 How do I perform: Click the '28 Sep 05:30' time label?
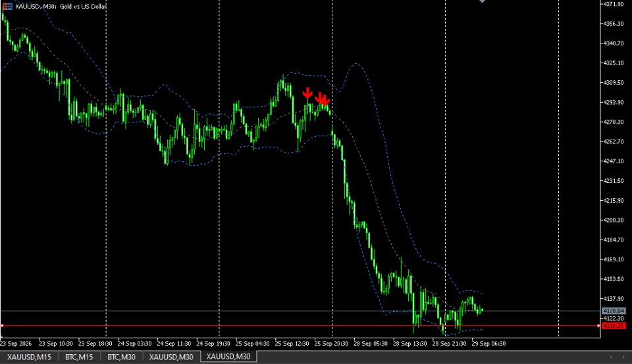pos(371,344)
